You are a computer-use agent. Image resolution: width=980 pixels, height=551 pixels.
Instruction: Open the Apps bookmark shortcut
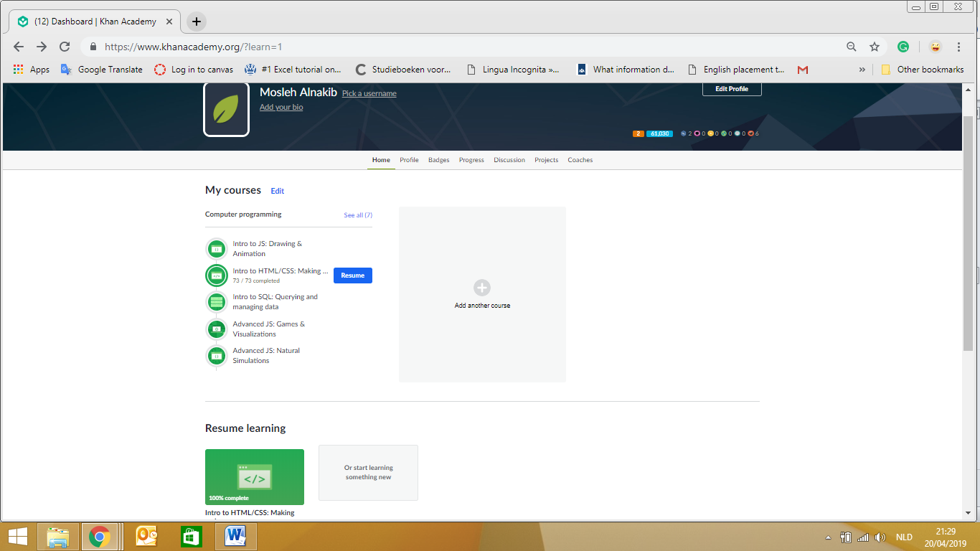[x=32, y=70]
